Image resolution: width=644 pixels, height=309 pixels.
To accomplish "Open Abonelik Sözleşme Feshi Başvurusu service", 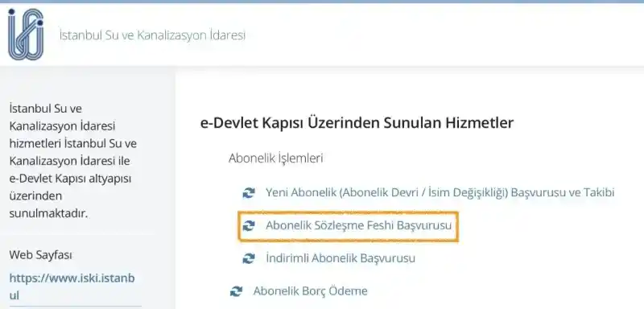I will pos(358,225).
